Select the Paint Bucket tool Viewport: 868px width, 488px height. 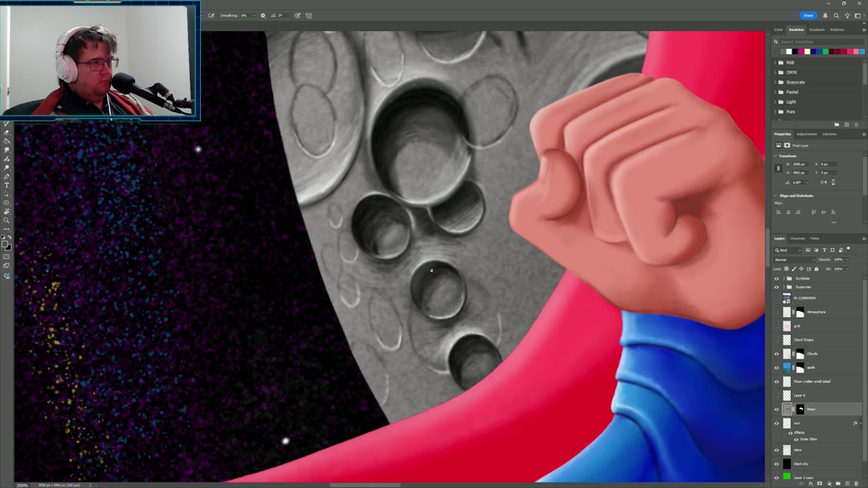pyautogui.click(x=7, y=141)
